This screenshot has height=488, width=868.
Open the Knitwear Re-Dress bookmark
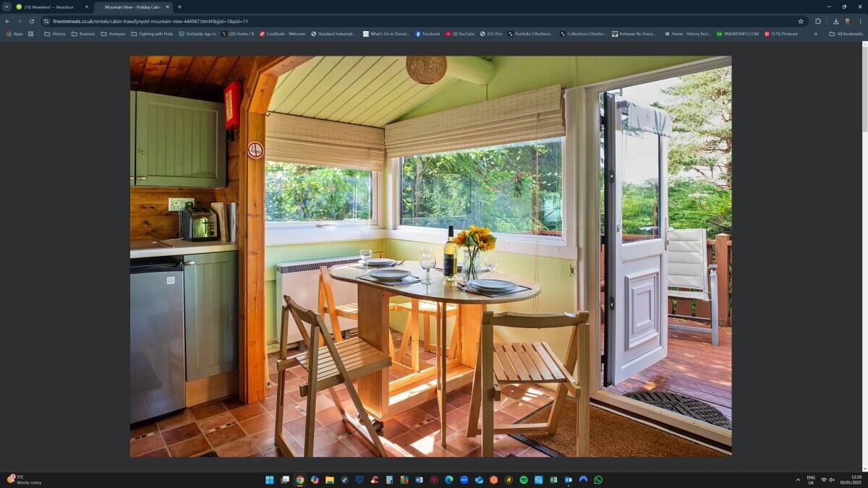pos(634,33)
